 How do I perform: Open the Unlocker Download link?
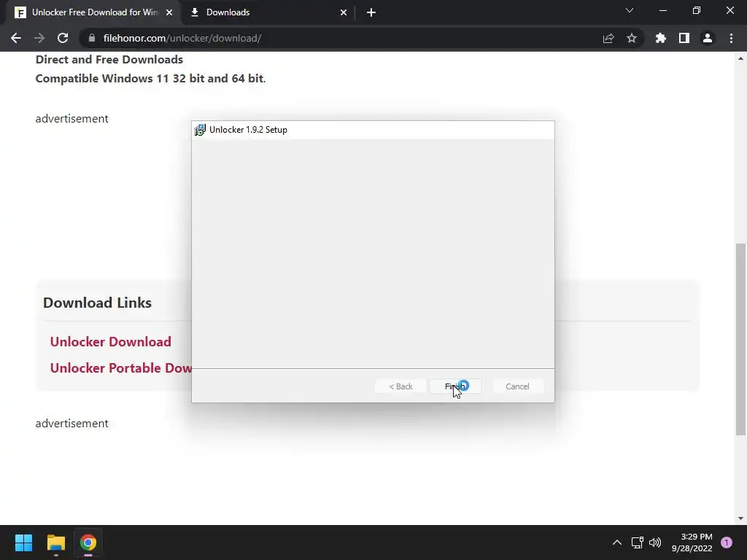click(x=111, y=341)
